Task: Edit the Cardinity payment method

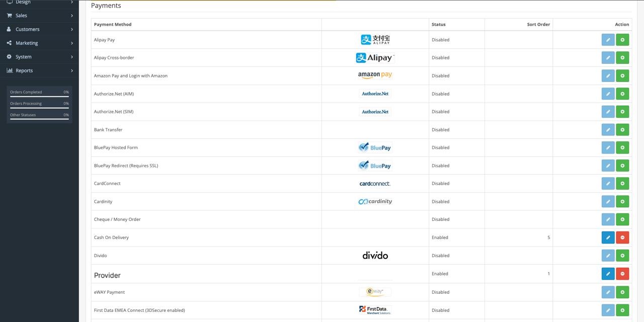Action: pos(608,202)
